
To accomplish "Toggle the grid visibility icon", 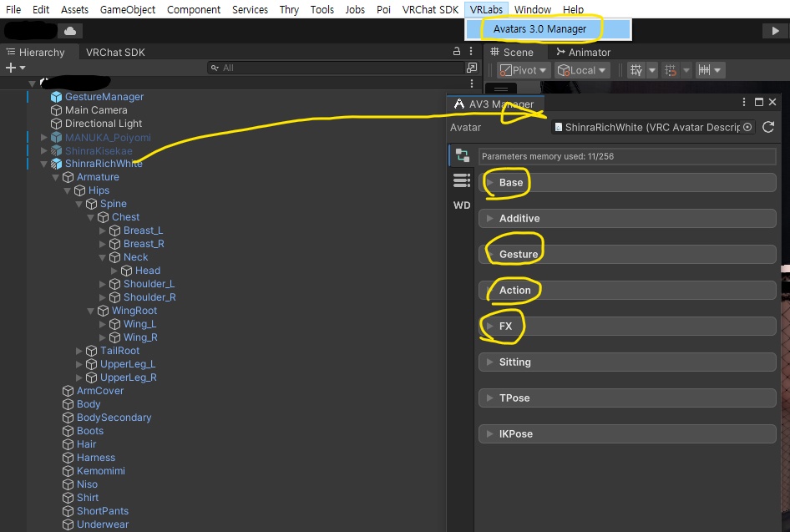I will (636, 70).
